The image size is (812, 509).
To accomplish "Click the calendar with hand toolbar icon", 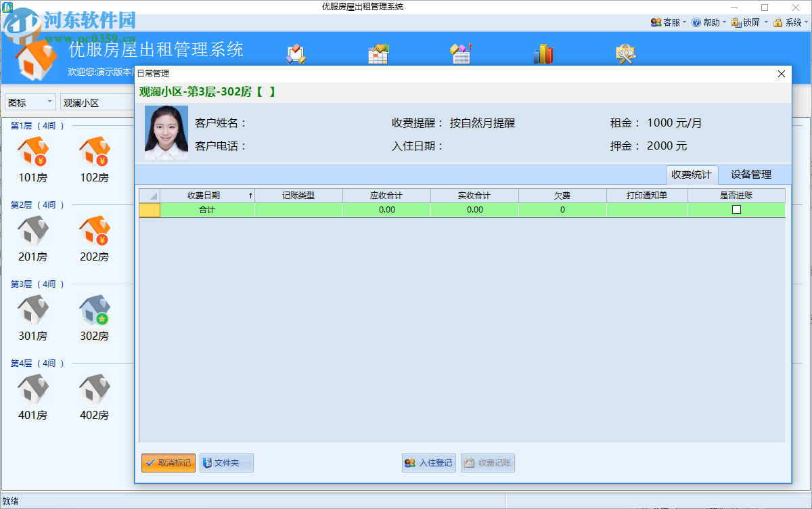I will (378, 54).
